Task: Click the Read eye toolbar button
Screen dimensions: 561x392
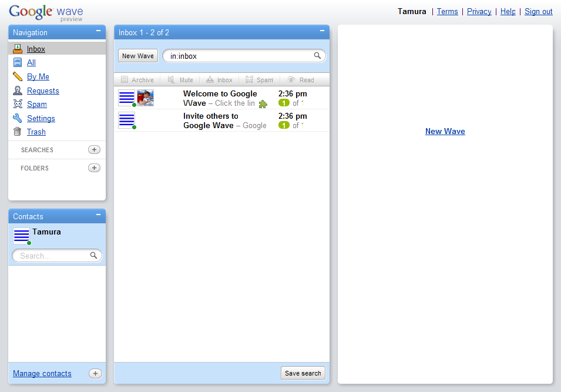Action: (300, 80)
